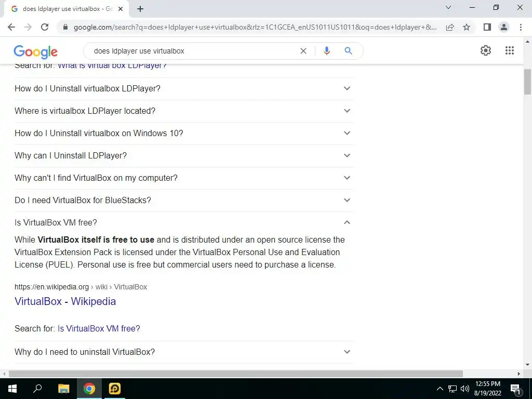View site security lock info
Screen dimensions: 532x399
65,27
